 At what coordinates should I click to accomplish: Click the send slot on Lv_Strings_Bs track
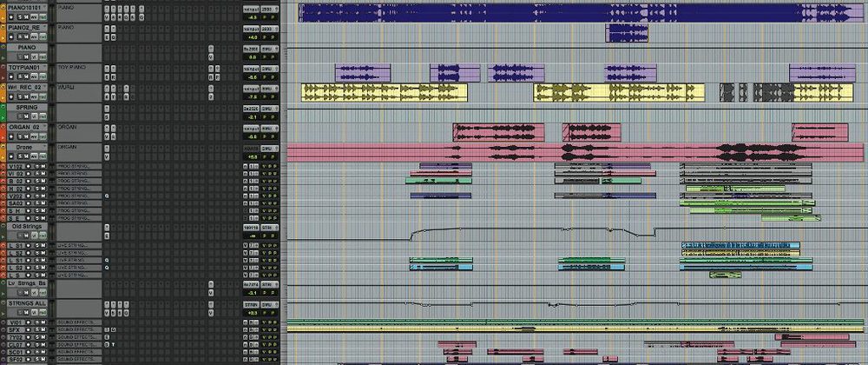211,293
